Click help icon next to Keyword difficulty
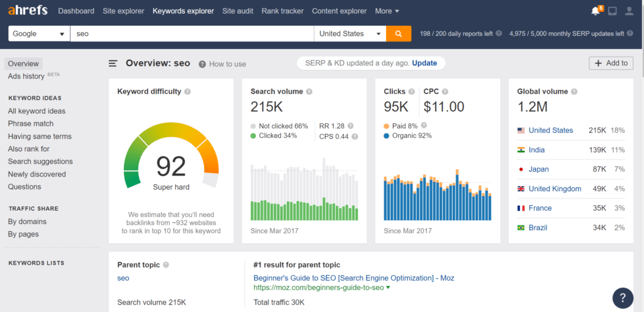 point(187,92)
